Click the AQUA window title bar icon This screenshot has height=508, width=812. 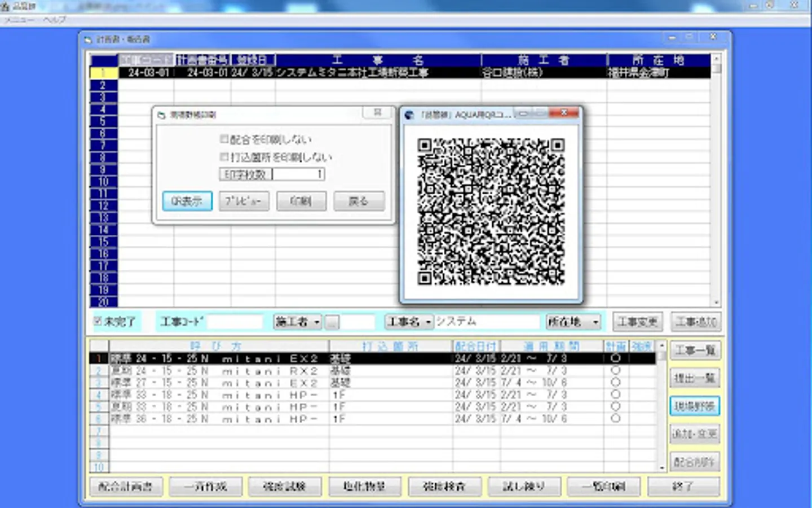pyautogui.click(x=409, y=115)
